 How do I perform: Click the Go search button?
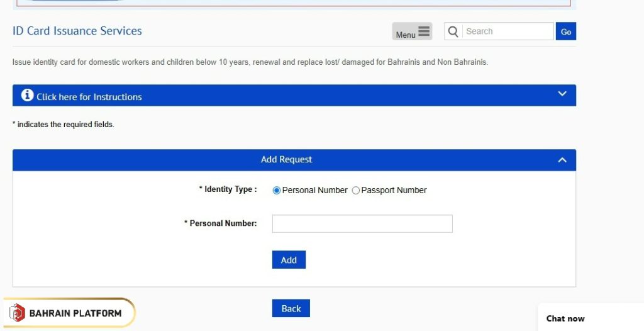click(565, 31)
